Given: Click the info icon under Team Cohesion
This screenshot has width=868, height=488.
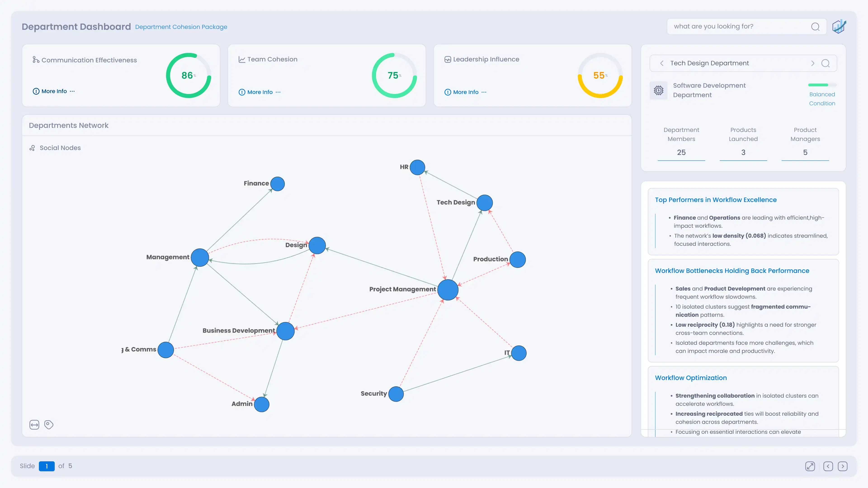Looking at the screenshot, I should [x=242, y=92].
